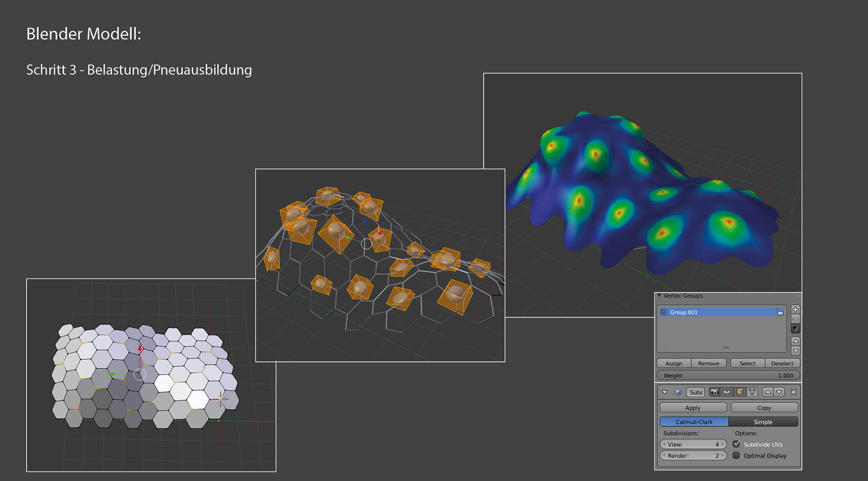This screenshot has width=868, height=481.
Task: Apply the Subsurf modifier
Action: coord(693,408)
